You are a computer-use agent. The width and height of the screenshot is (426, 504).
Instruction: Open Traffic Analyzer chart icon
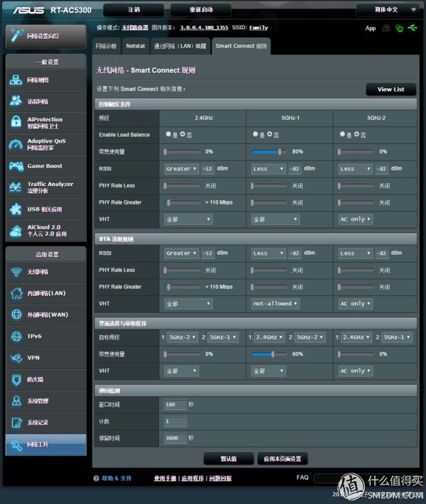(x=16, y=187)
